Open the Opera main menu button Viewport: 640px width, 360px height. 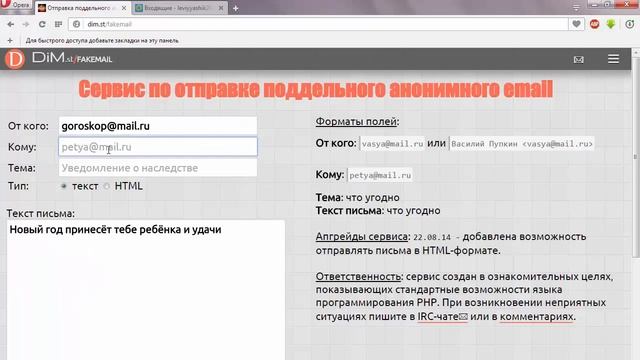(x=16, y=5)
